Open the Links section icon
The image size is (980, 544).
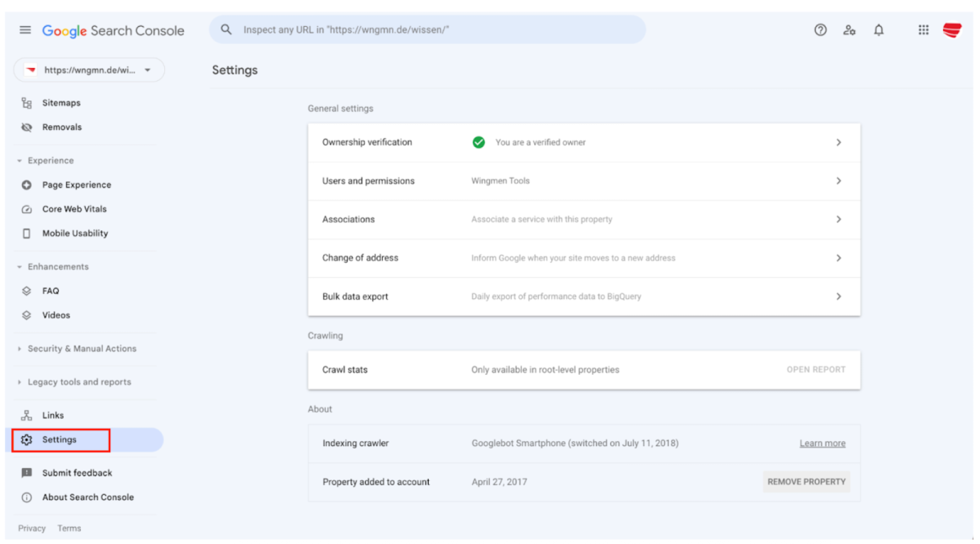[x=25, y=415]
